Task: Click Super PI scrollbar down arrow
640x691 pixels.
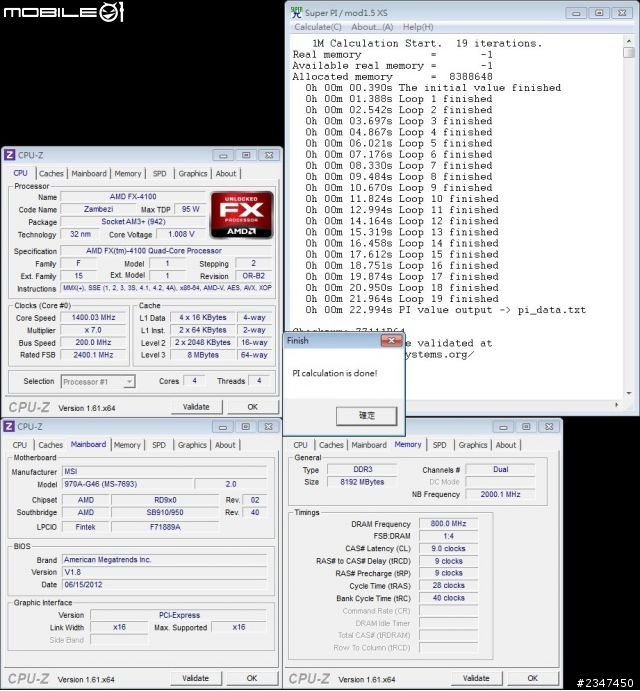Action: (629, 393)
